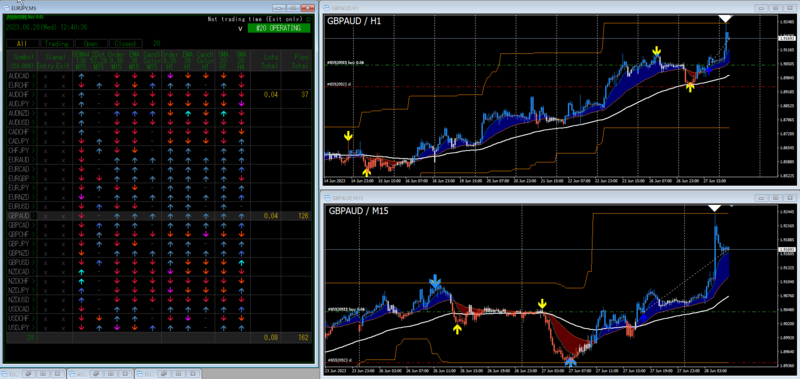Expand the USDJPY row chevron
Image resolution: width=800 pixels, height=379 pixels.
[33, 327]
